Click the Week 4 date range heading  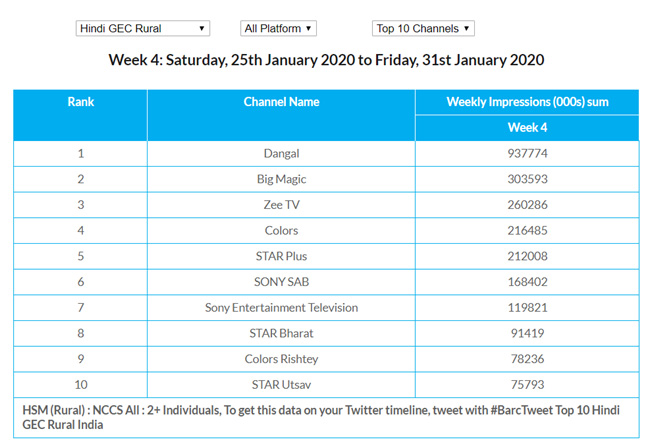[326, 60]
